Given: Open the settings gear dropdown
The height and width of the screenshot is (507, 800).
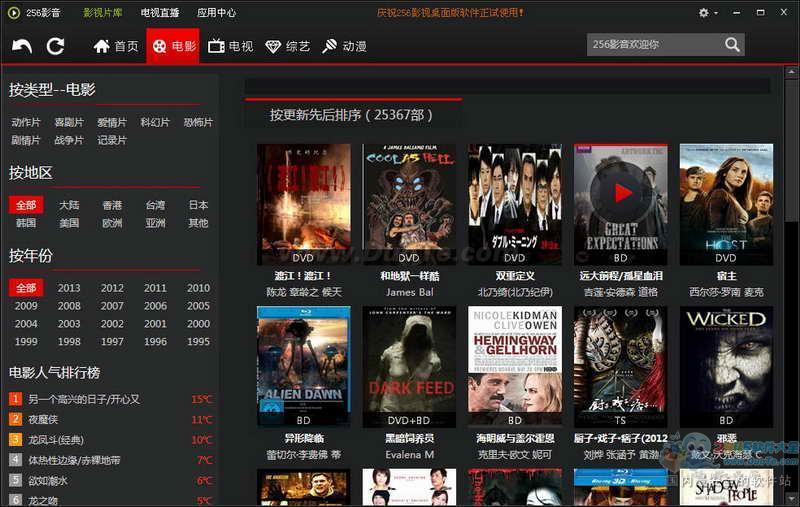Looking at the screenshot, I should pos(707,13).
